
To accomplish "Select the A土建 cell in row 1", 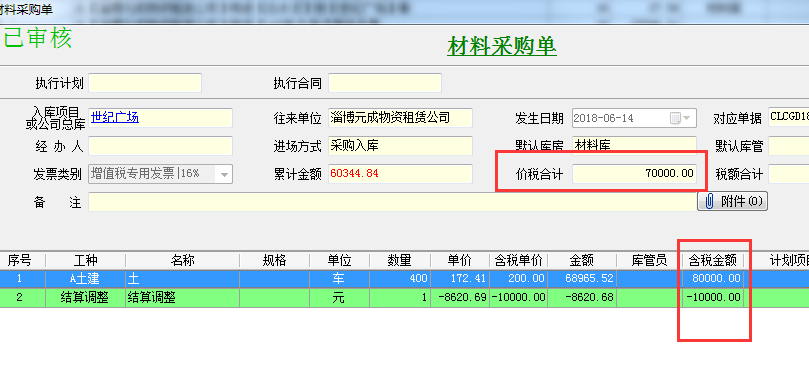I will [x=86, y=279].
